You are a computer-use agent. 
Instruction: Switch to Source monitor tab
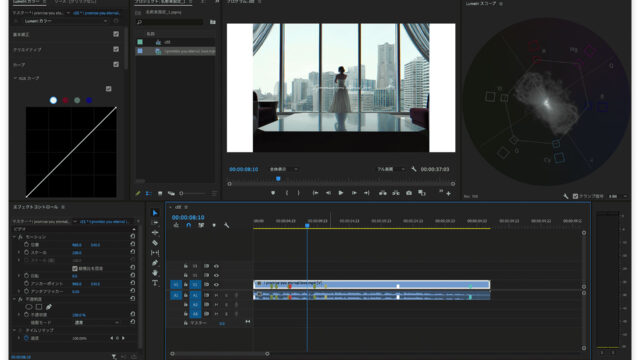pos(75,2)
